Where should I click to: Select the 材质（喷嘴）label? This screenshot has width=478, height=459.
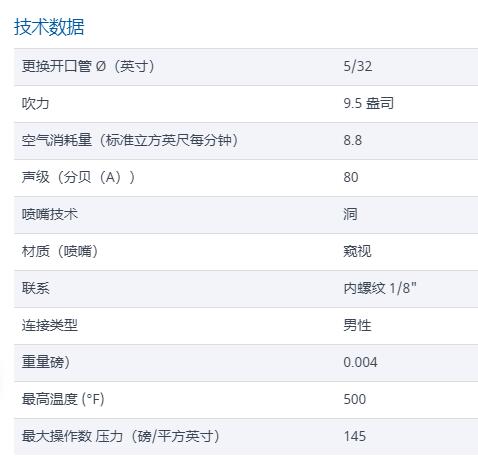pyautogui.click(x=60, y=251)
